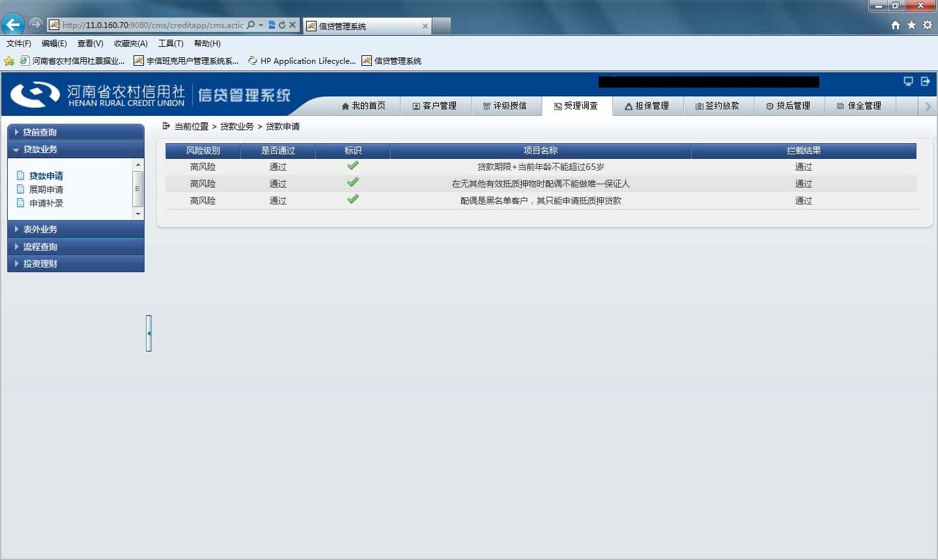Collapse the sidebar using the splitter handle

click(149, 333)
